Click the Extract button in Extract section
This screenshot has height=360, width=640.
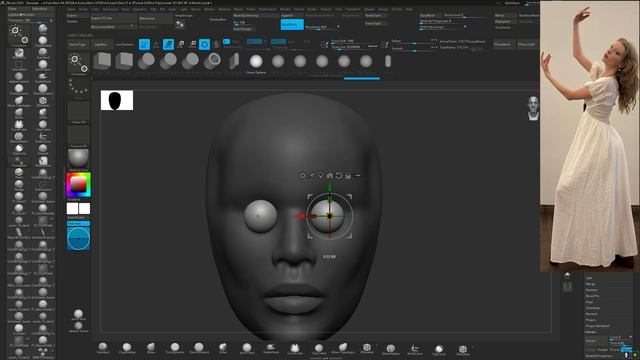point(591,341)
